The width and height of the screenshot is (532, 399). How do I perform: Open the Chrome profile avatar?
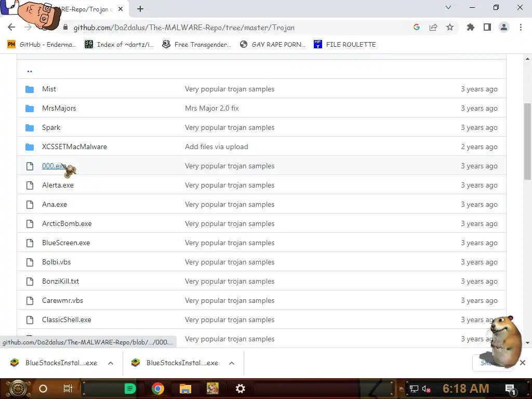[x=504, y=27]
